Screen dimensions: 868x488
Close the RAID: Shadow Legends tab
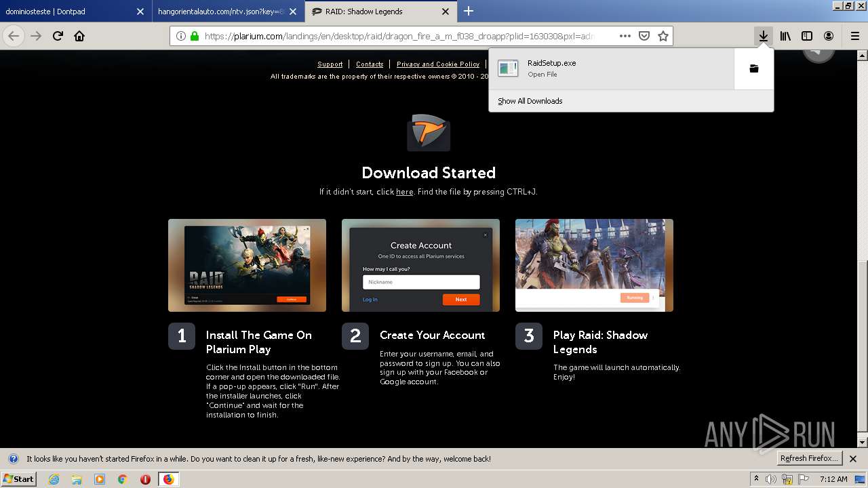446,12
